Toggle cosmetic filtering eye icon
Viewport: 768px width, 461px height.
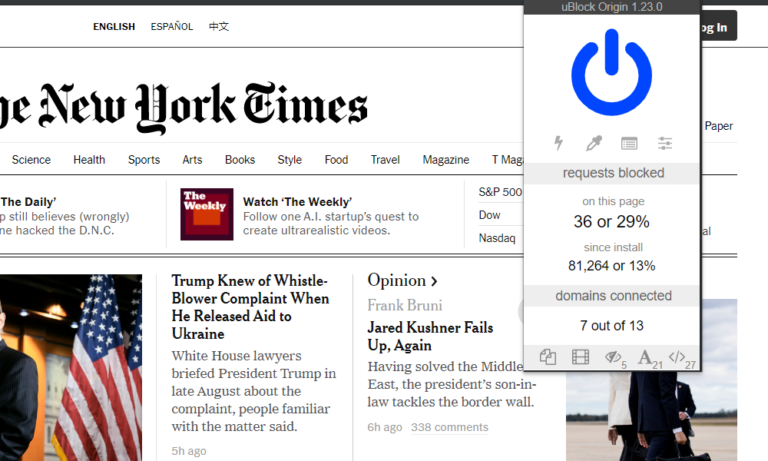click(614, 358)
